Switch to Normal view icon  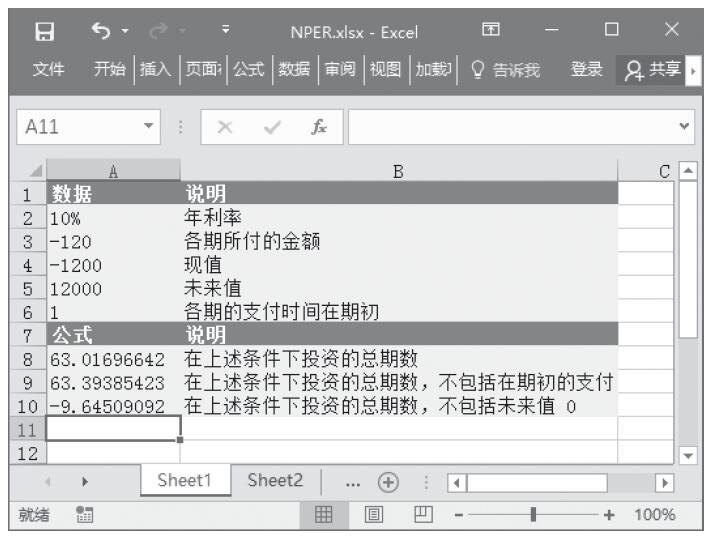(x=324, y=515)
